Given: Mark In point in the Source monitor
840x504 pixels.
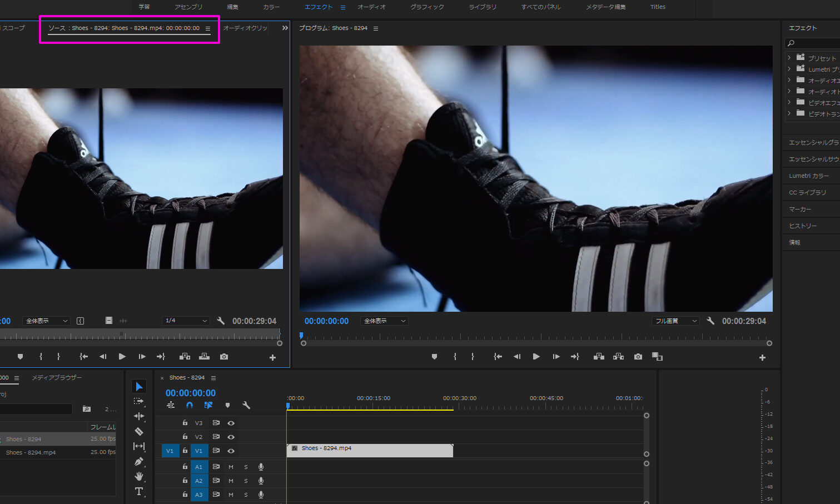Looking at the screenshot, I should coord(41,357).
